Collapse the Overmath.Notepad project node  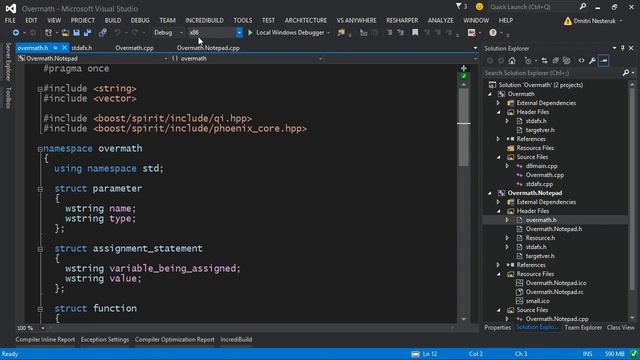[490, 193]
